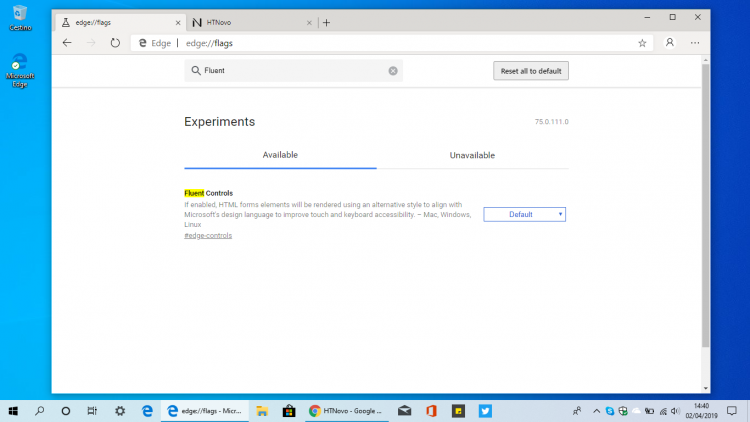Open the Action Center notifications

coord(732,411)
